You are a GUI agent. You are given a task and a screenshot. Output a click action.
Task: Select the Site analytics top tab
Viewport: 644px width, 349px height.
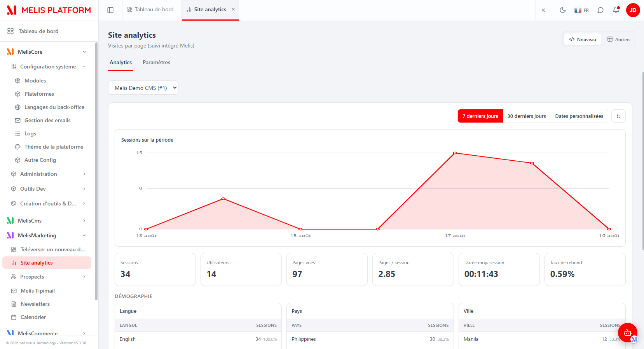(210, 9)
